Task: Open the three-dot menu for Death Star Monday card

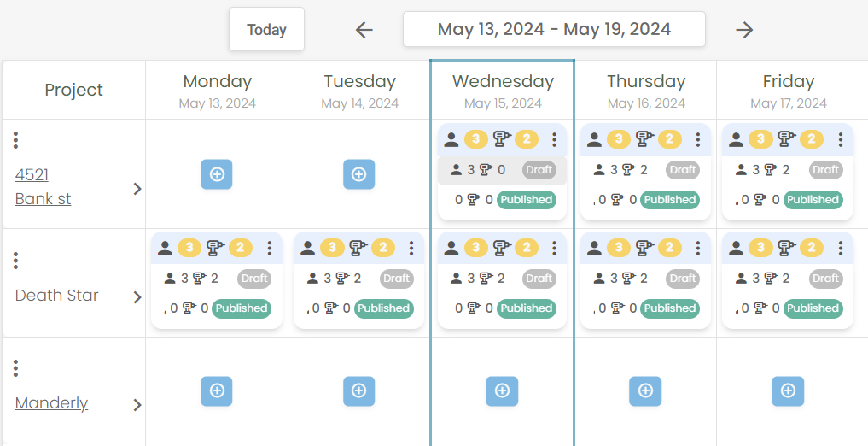Action: 269,249
